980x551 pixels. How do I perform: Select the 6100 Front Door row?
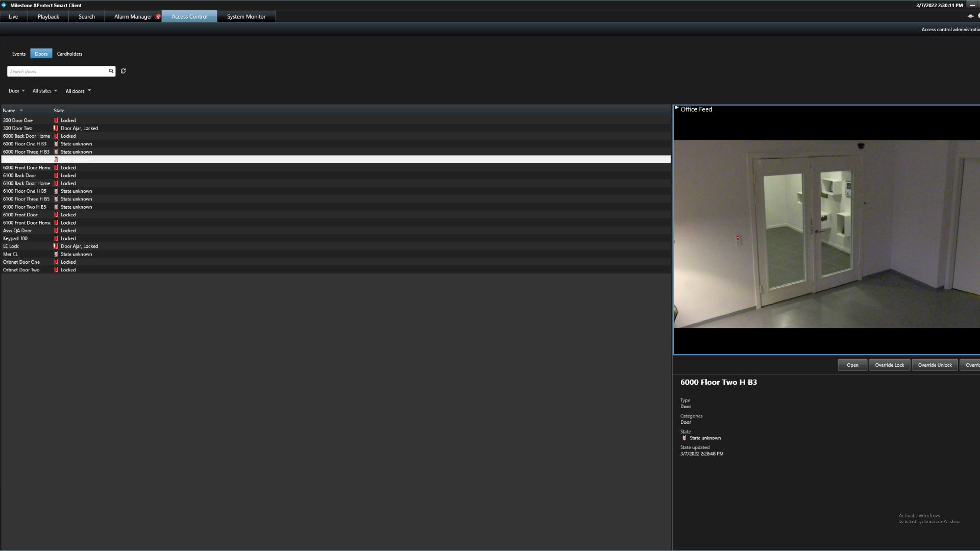tap(336, 215)
